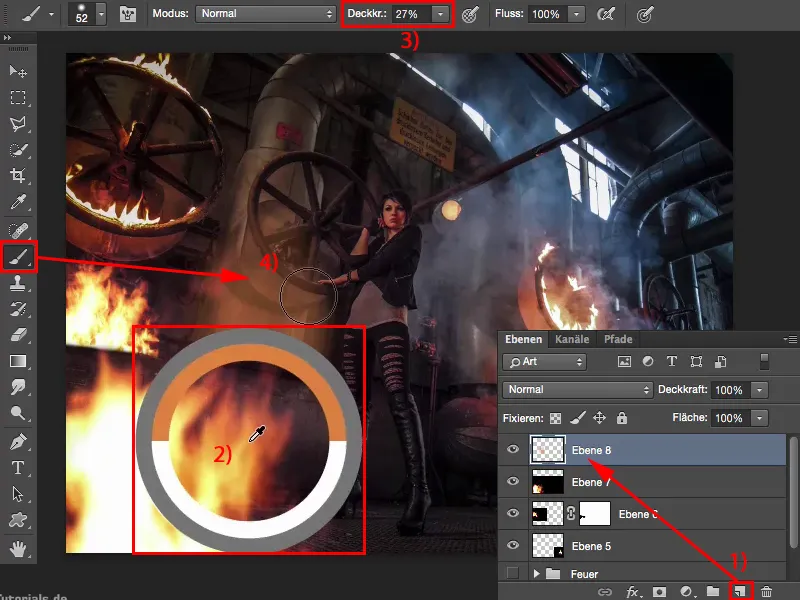Select the Custom Shape tool
The image size is (800, 600).
18,520
